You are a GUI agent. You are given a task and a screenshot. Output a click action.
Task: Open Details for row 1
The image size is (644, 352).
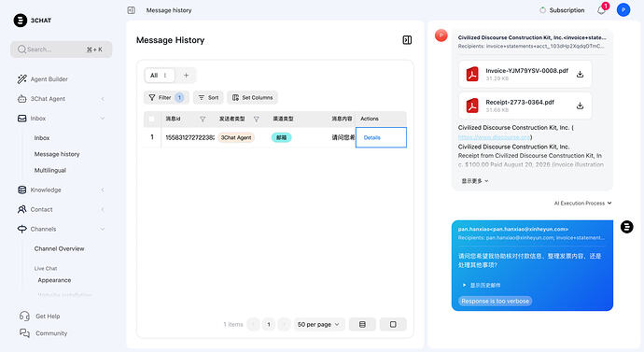click(x=372, y=137)
